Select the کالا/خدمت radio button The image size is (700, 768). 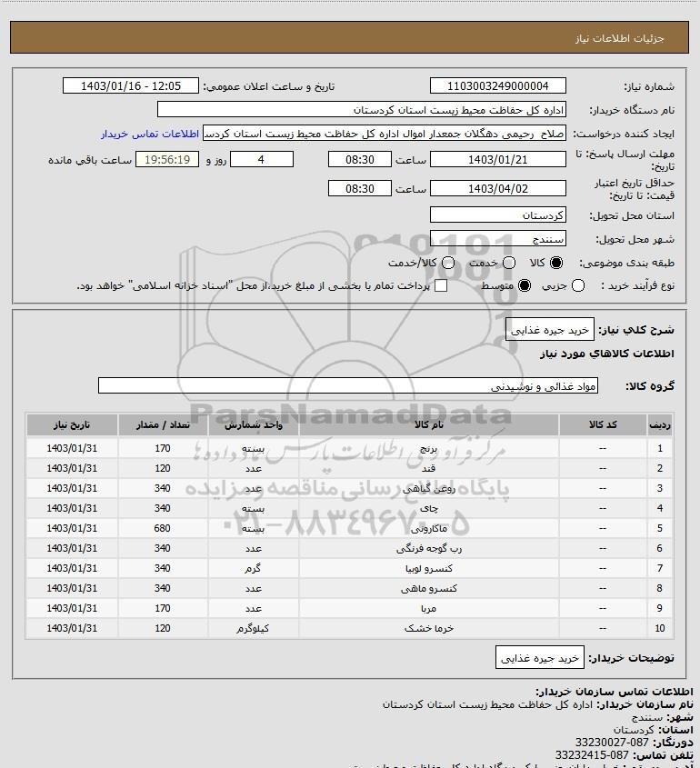pos(447,263)
